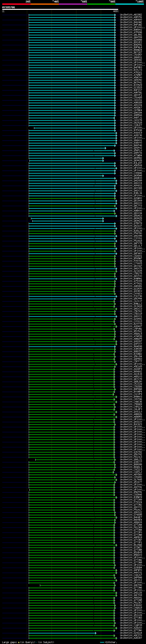Click the UniRef100_B0WMA1 entry
The height and width of the screenshot is (644, 146).
coord(131,278)
